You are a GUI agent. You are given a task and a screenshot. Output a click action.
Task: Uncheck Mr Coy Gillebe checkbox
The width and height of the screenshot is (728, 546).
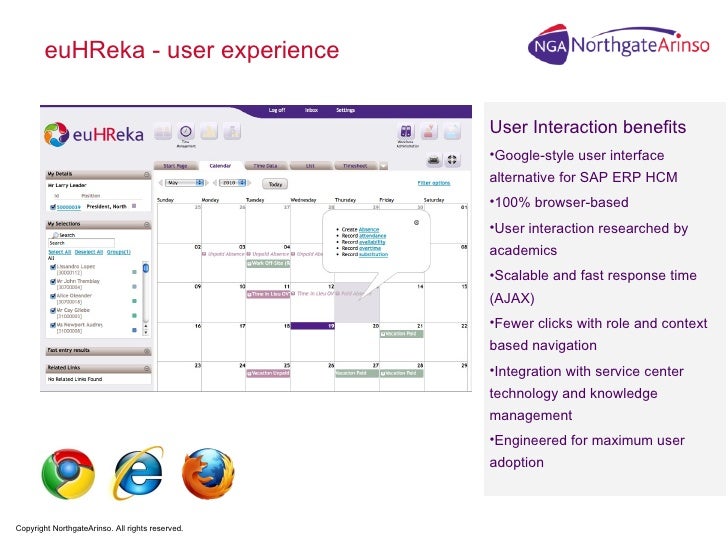click(x=52, y=311)
